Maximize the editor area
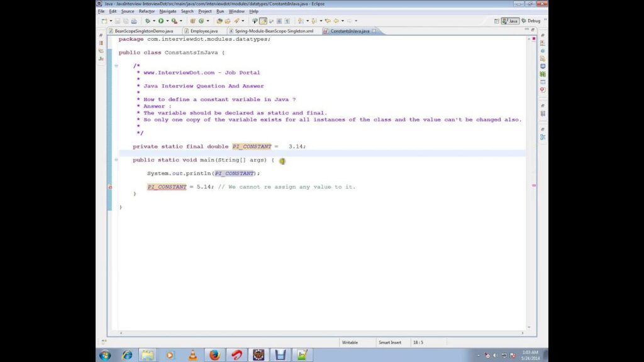This screenshot has height=362, width=644. [533, 30]
